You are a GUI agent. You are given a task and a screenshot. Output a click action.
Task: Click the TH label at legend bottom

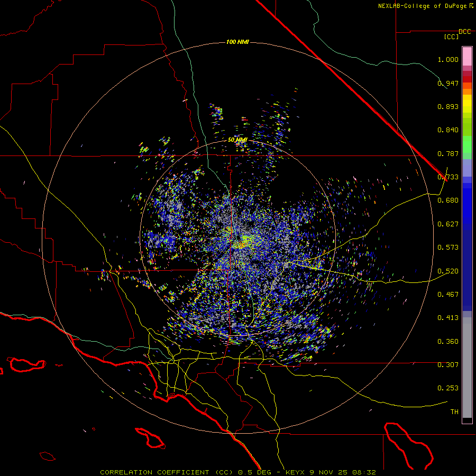coord(454,412)
